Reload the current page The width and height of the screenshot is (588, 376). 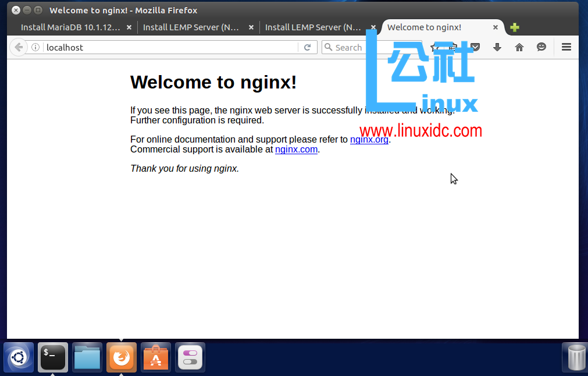(308, 47)
